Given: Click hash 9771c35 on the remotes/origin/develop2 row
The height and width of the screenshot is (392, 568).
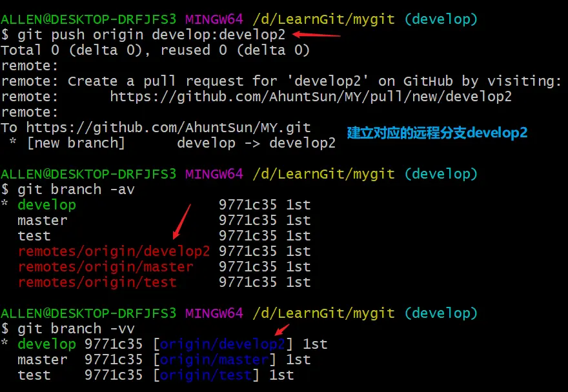Looking at the screenshot, I should point(248,251).
